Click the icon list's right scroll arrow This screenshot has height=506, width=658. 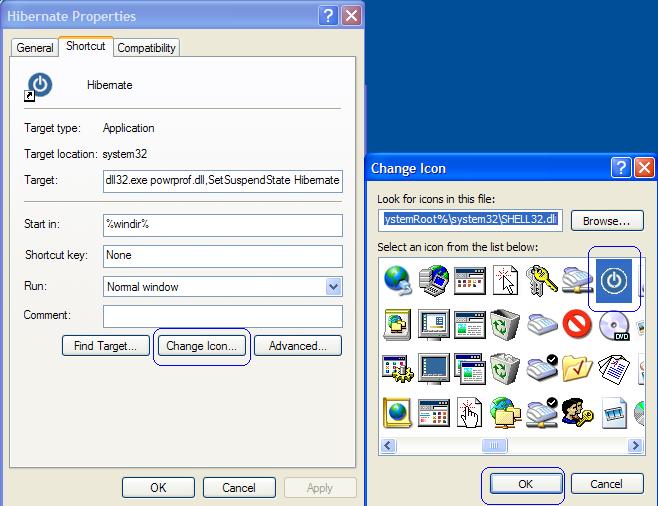pyautogui.click(x=636, y=446)
